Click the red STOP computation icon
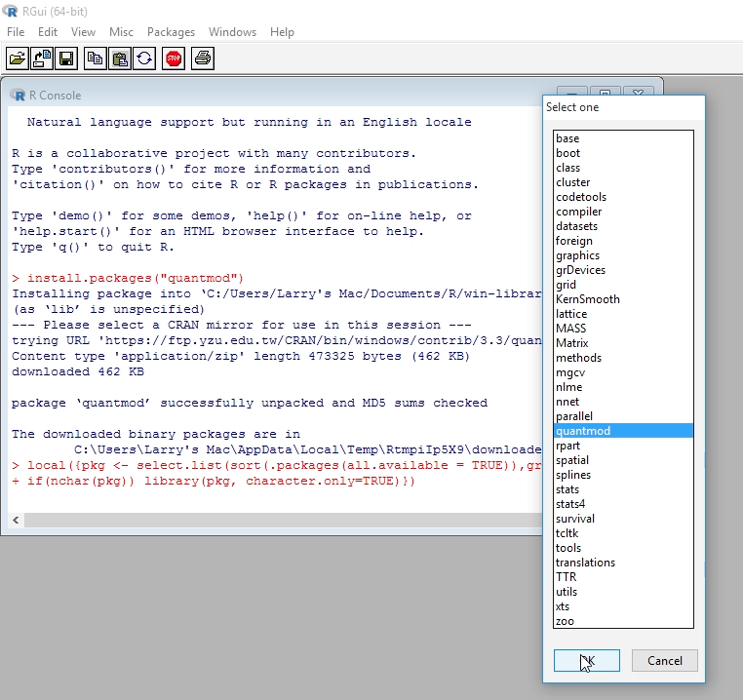This screenshot has width=743, height=700. click(x=174, y=58)
